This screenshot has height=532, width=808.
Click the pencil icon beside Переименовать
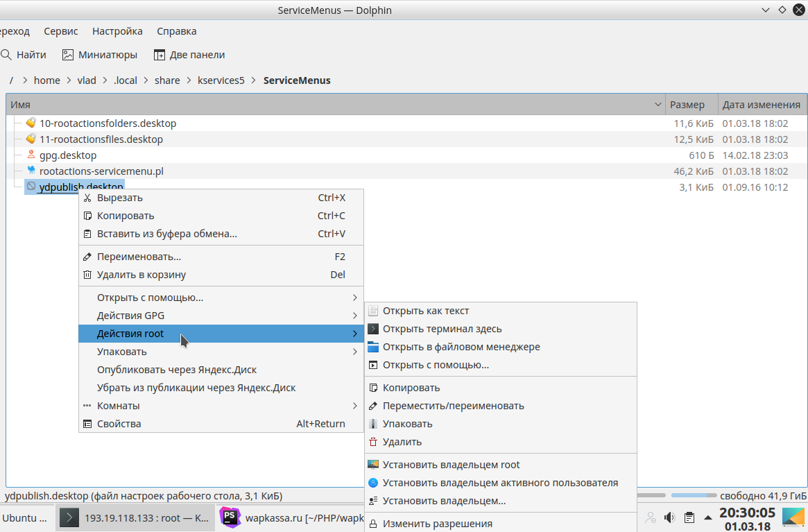click(87, 257)
